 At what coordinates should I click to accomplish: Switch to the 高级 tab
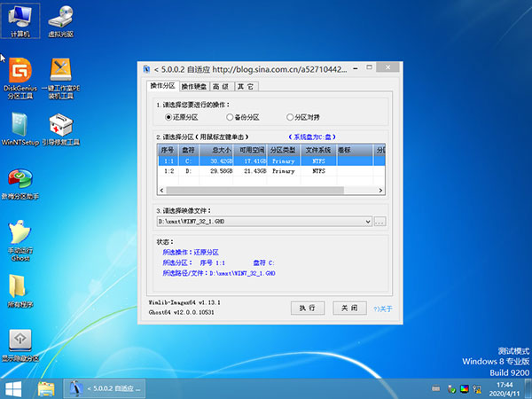coord(221,87)
